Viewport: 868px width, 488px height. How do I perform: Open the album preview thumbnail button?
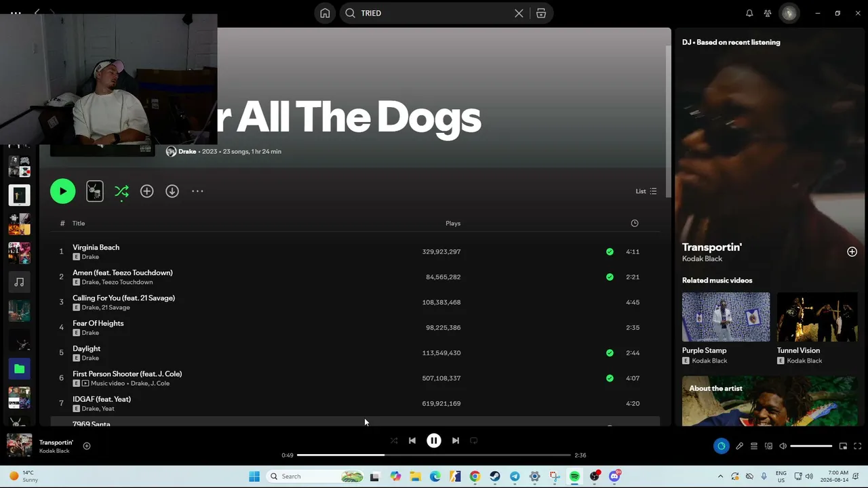[95, 191]
